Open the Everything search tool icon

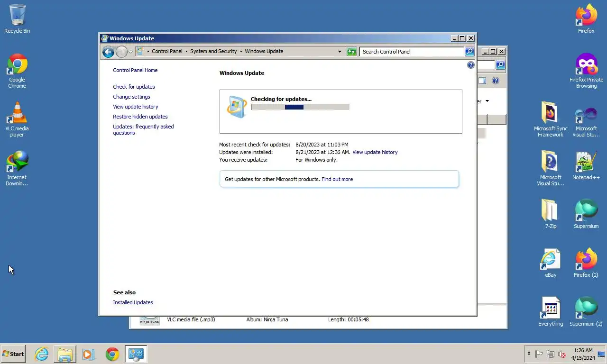coord(551,312)
